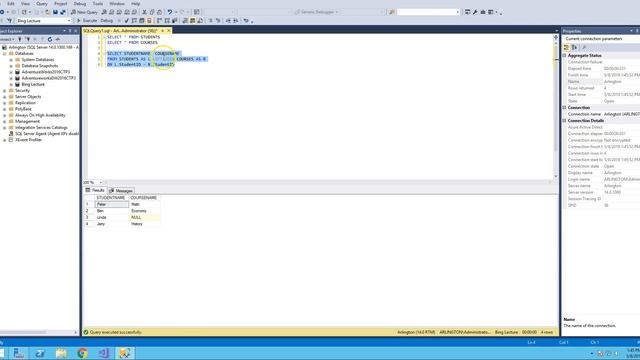Click the Copy icon in toolbar
The image size is (640, 360).
152,12
